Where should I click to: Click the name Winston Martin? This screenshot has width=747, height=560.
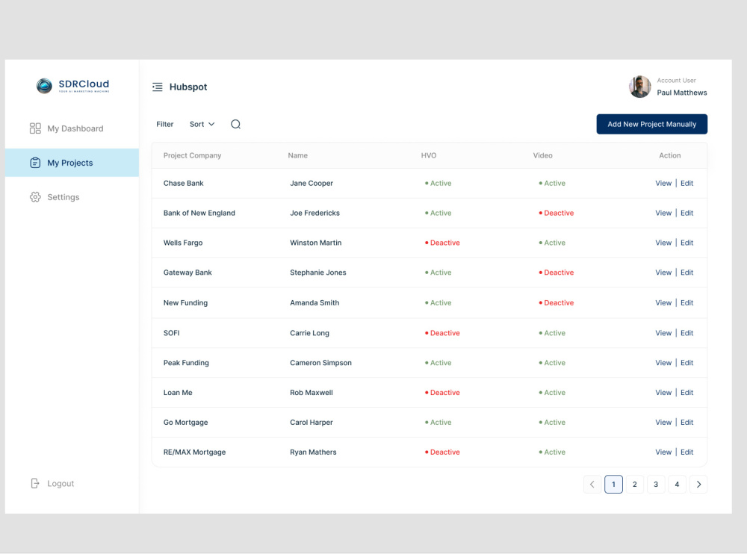pos(316,243)
